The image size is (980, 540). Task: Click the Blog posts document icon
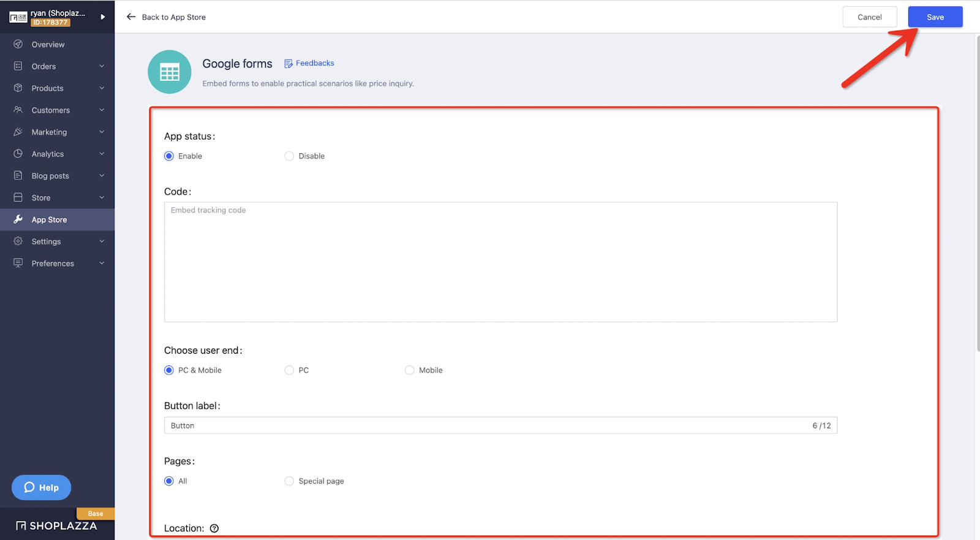(x=18, y=175)
